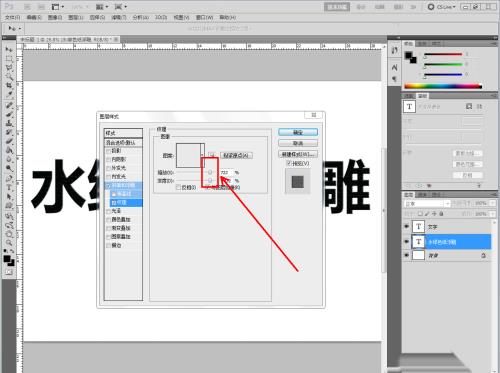Select the Zoom tool in the toolbox
Viewport: 500px width, 373px height.
click(9, 243)
